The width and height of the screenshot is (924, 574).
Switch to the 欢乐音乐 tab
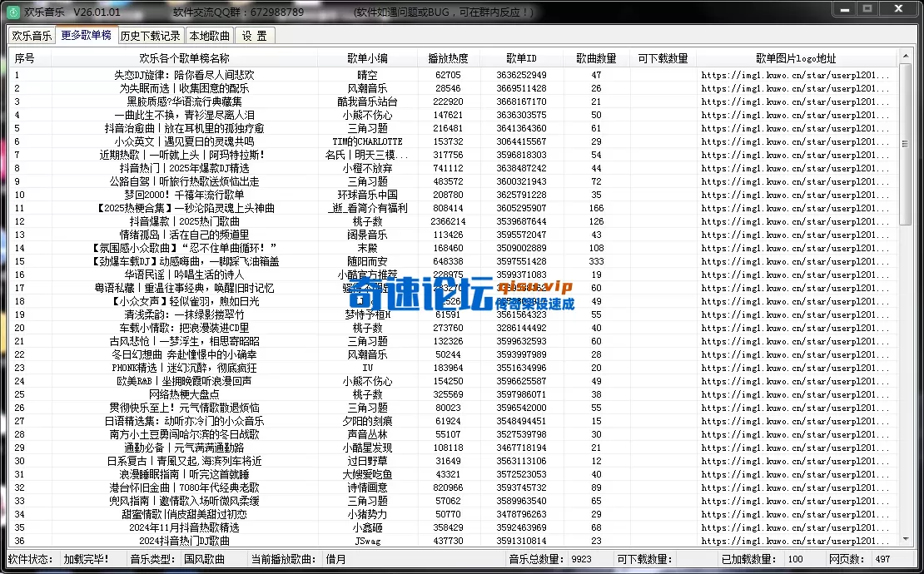pyautogui.click(x=31, y=36)
